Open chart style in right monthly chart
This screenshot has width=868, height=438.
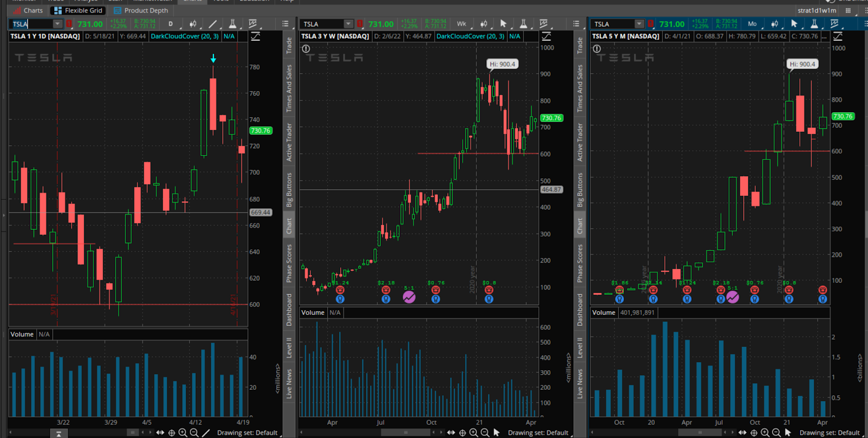[775, 24]
